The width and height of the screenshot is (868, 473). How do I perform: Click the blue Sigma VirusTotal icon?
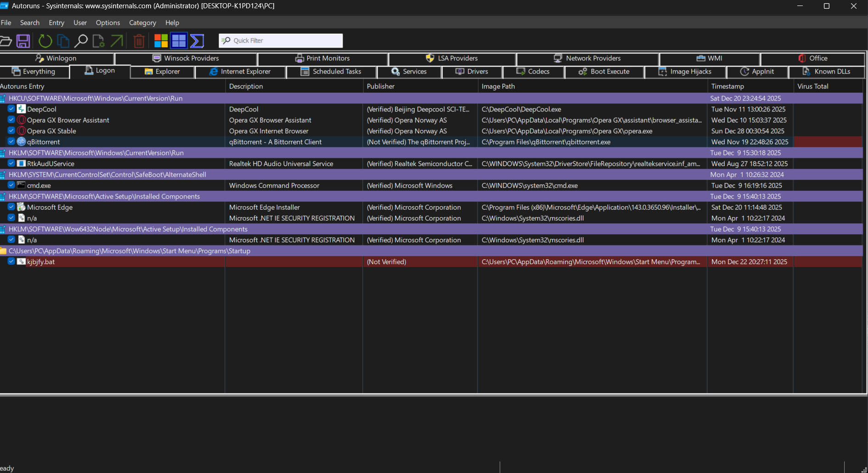point(197,41)
